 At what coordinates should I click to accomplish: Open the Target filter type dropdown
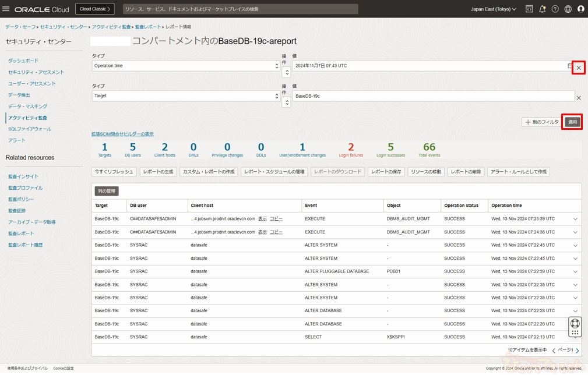tap(186, 95)
